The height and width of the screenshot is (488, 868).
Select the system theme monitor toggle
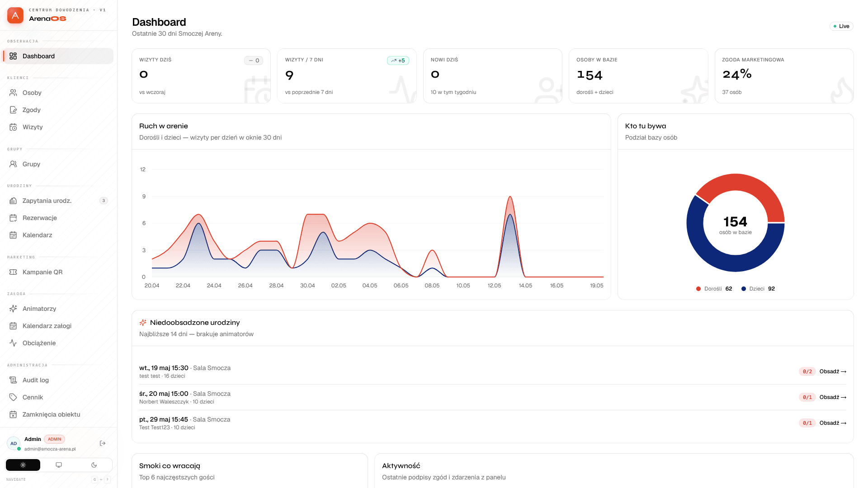[x=59, y=465]
